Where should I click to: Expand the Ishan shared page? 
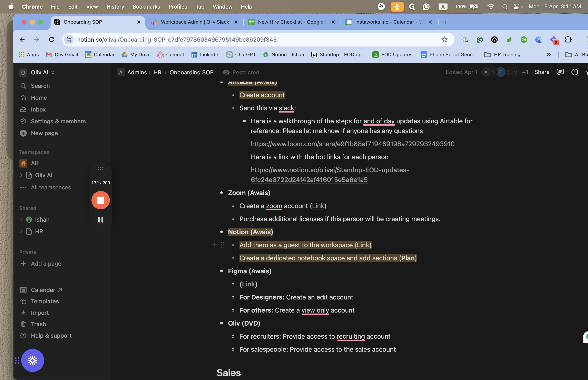click(x=21, y=220)
